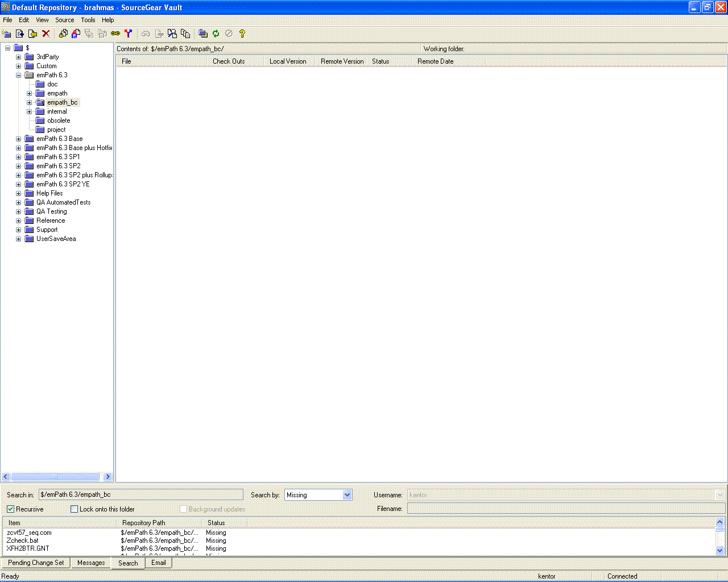Open the Search by Missing dropdown

tap(347, 495)
